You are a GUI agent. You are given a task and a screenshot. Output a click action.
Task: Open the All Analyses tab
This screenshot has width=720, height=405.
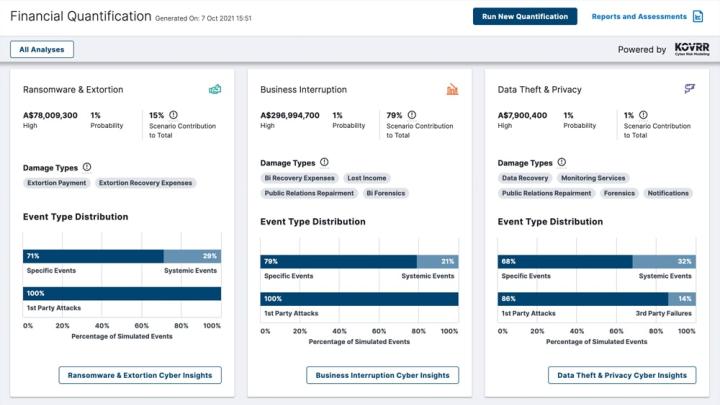(42, 49)
